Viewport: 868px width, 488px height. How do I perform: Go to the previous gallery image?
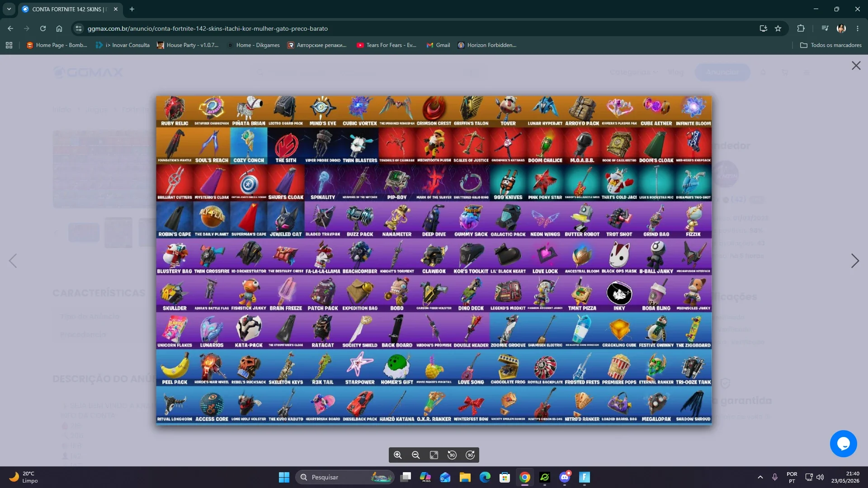click(13, 261)
